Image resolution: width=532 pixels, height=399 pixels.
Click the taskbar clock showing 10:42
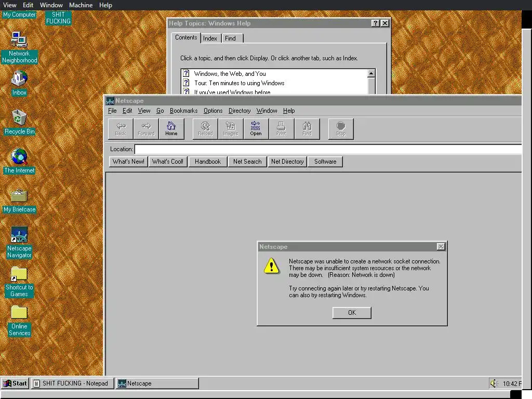click(512, 384)
